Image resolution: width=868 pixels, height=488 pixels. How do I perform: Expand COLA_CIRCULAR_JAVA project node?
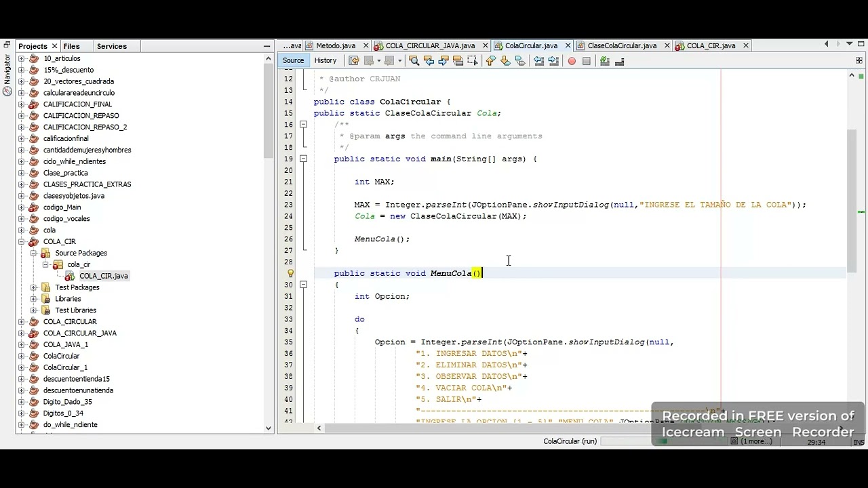point(21,333)
